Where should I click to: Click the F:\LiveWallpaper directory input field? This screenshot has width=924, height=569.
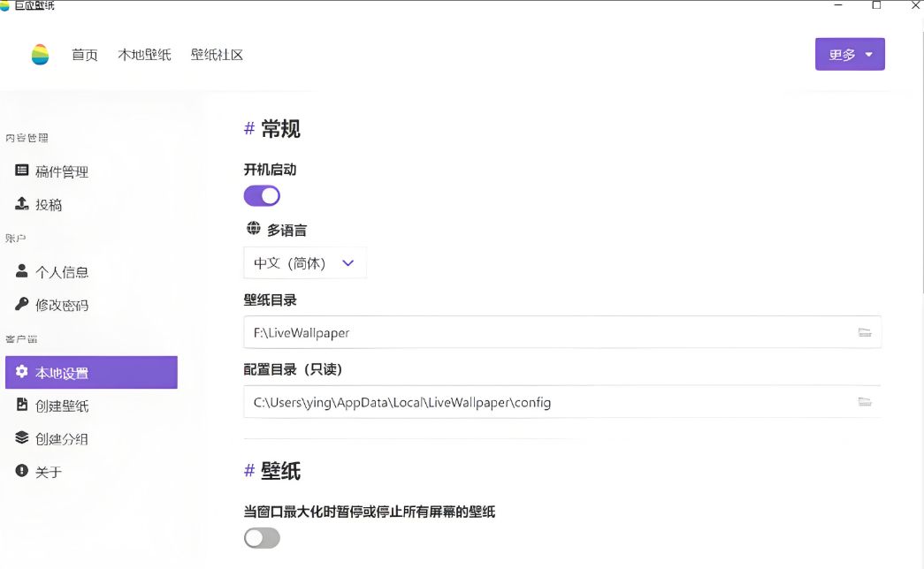tap(531, 332)
